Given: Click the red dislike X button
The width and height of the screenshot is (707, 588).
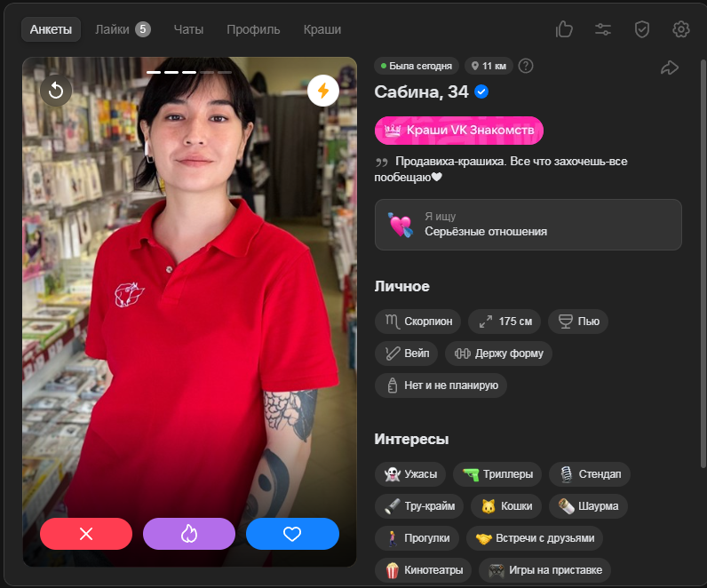Looking at the screenshot, I should (86, 534).
